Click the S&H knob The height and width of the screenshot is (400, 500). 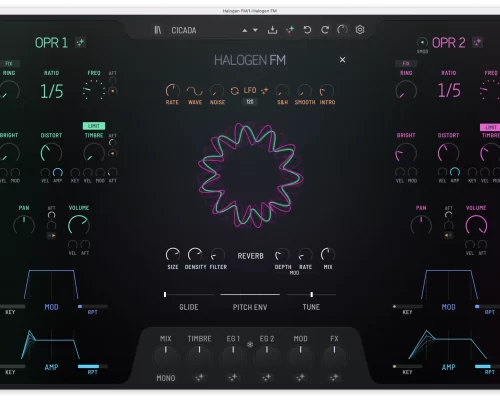[x=282, y=91]
